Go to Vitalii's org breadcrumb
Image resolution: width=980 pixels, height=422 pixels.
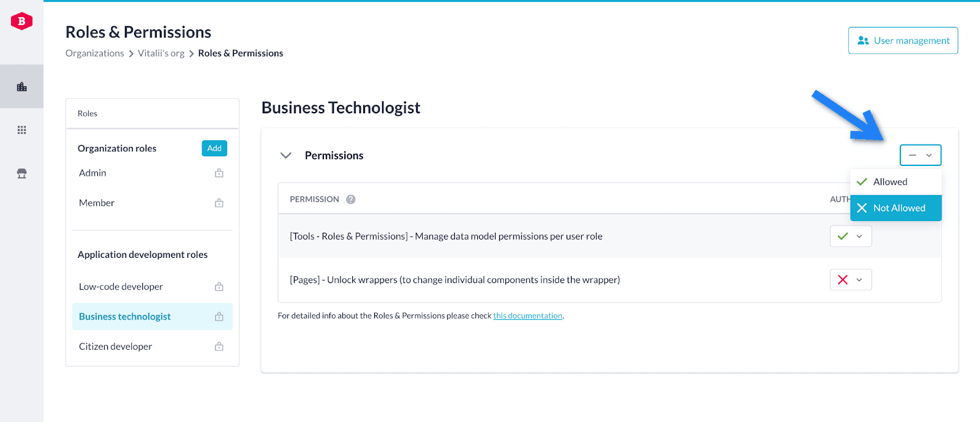point(161,53)
